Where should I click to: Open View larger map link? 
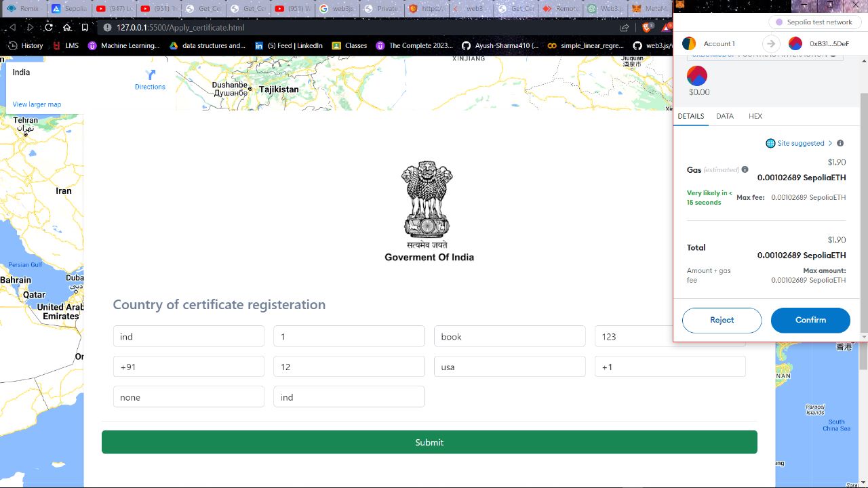[x=37, y=104]
